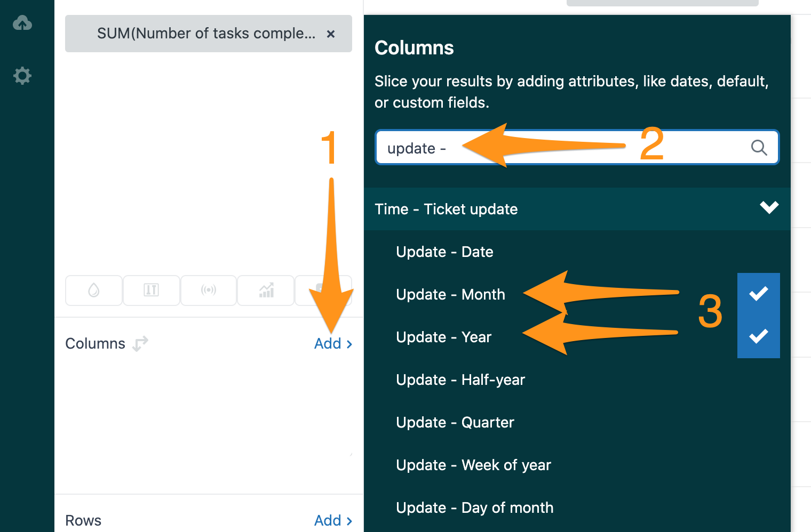The width and height of the screenshot is (811, 532).
Task: Select the radio signal chart type icon
Action: [208, 290]
